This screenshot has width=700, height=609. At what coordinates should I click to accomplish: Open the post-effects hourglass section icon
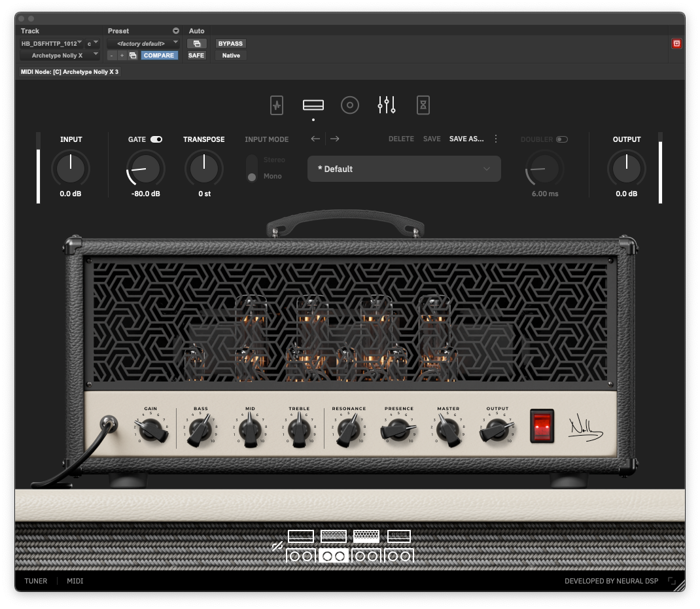423,105
